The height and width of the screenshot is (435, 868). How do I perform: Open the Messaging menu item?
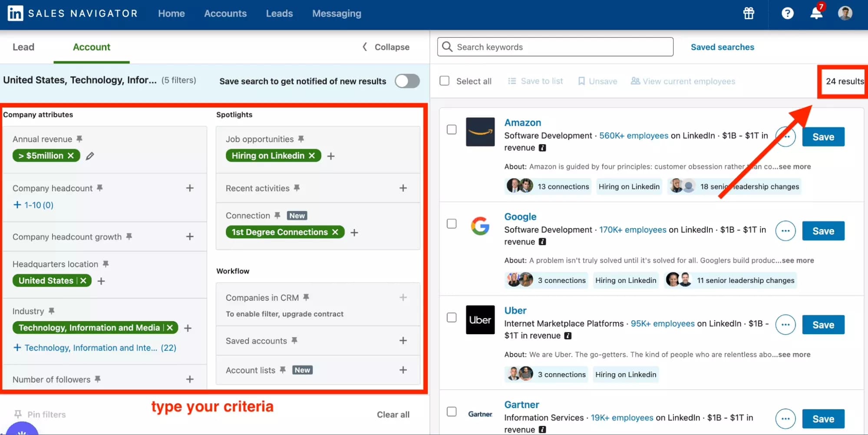[336, 13]
